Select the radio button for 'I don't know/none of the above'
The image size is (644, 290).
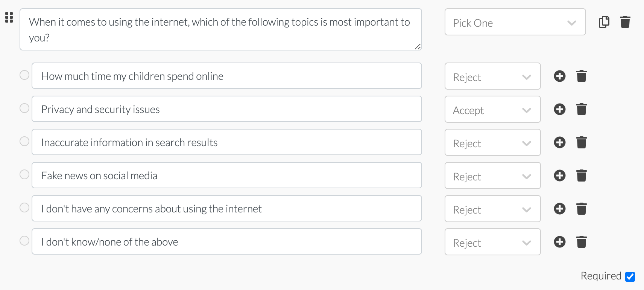click(24, 240)
